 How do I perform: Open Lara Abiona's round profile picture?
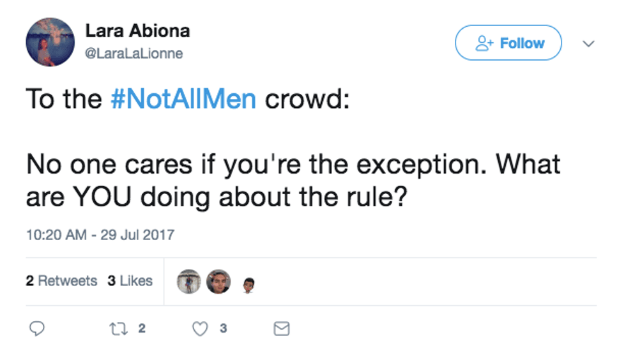[50, 42]
